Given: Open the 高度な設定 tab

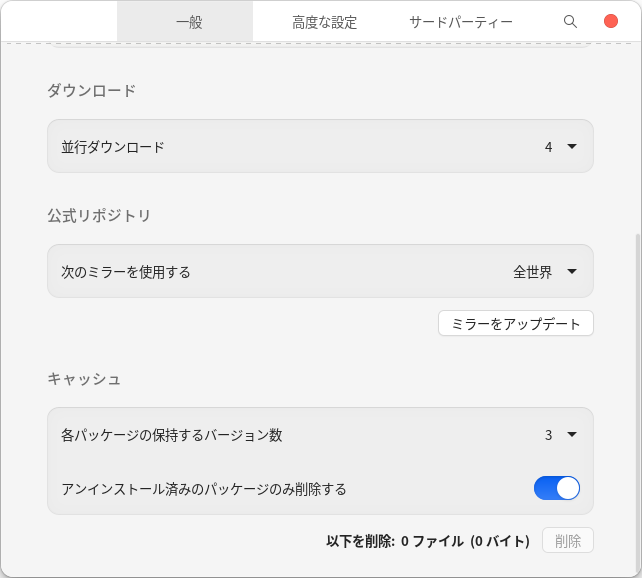Looking at the screenshot, I should pos(324,22).
